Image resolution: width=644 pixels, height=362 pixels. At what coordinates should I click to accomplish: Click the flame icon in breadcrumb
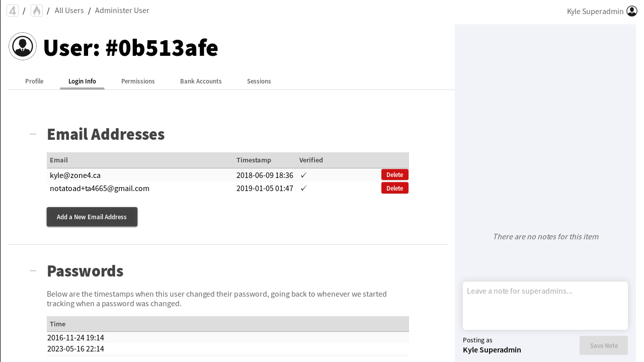pos(37,11)
